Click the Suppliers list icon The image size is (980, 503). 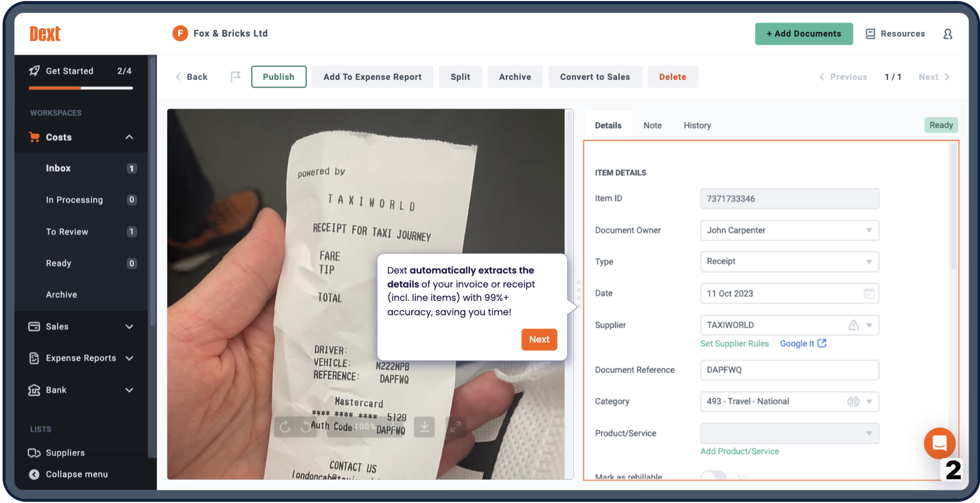click(x=35, y=452)
